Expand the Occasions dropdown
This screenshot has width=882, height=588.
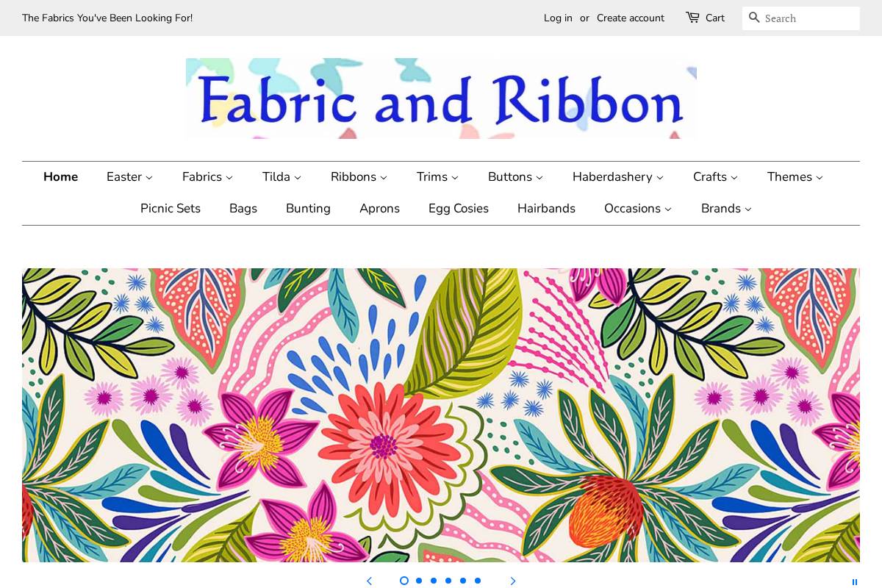pyautogui.click(x=638, y=209)
